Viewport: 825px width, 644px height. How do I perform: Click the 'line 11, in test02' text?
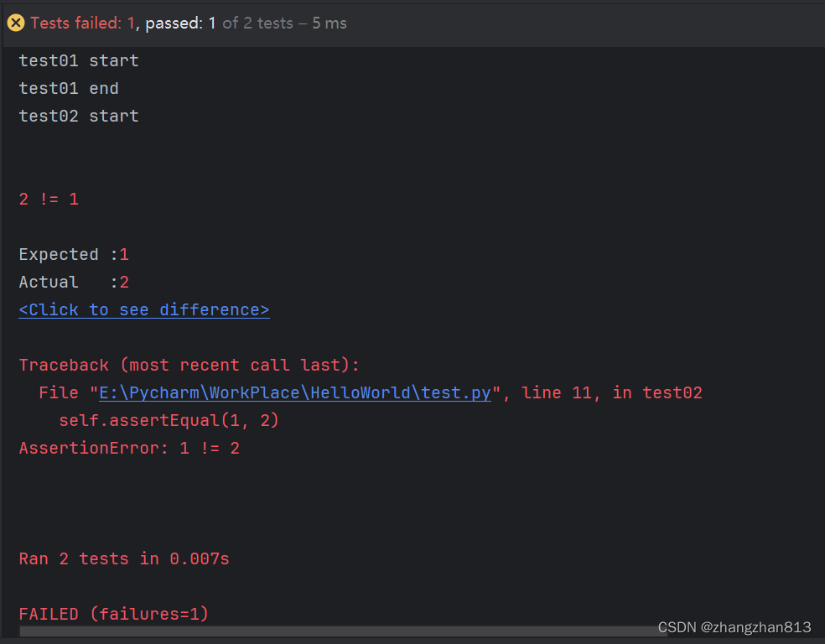[x=612, y=393]
